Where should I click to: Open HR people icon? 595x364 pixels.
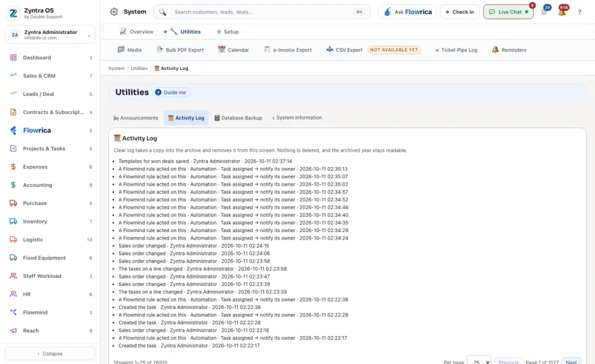pyautogui.click(x=13, y=294)
